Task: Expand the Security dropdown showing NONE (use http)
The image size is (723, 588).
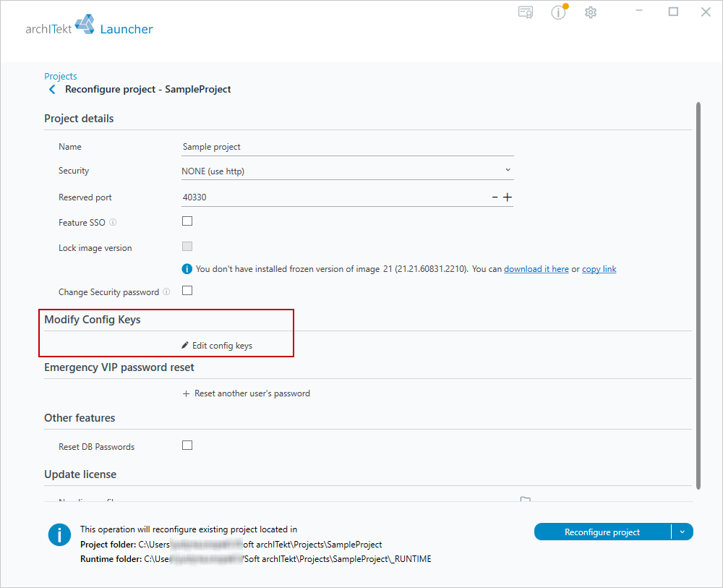Action: pos(347,171)
